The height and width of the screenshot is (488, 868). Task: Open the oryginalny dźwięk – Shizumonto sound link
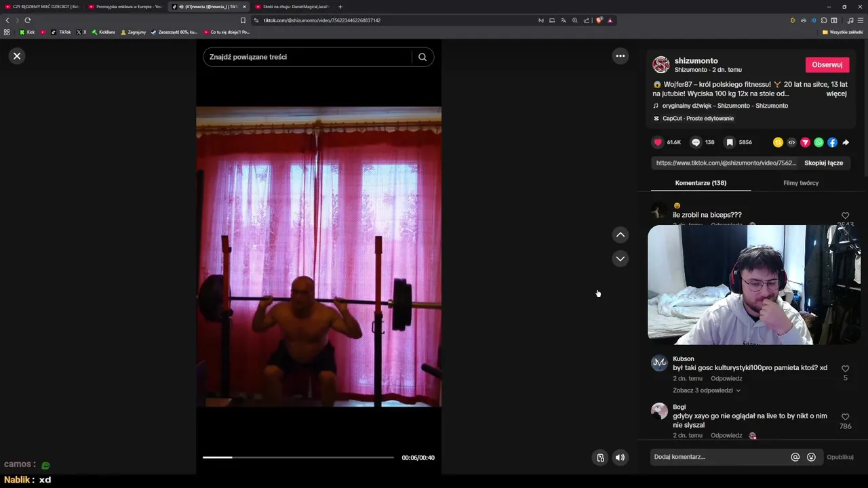(724, 106)
